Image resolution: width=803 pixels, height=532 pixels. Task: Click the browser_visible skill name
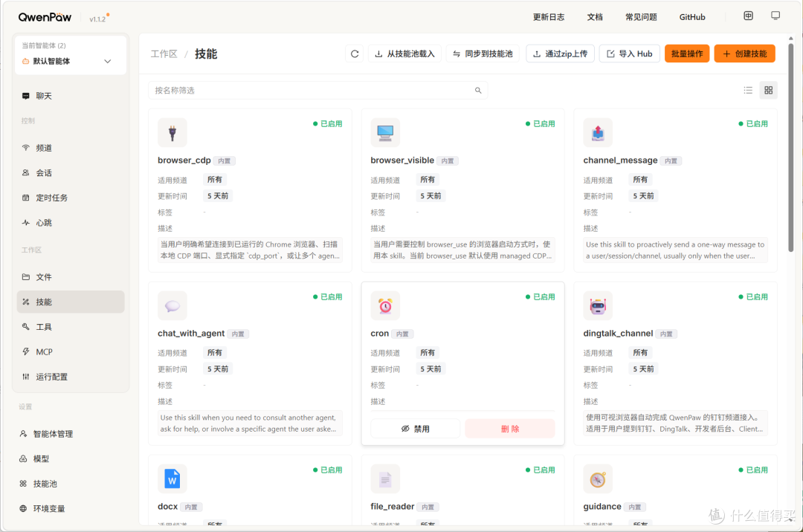coord(402,160)
